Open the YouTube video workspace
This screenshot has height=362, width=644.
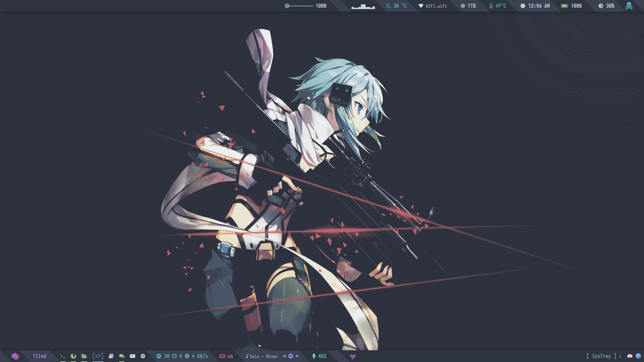[x=132, y=356]
